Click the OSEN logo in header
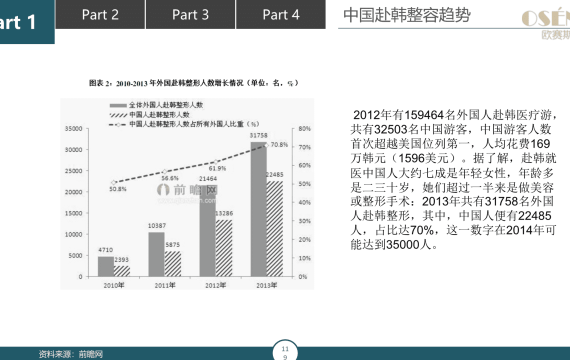 545,24
